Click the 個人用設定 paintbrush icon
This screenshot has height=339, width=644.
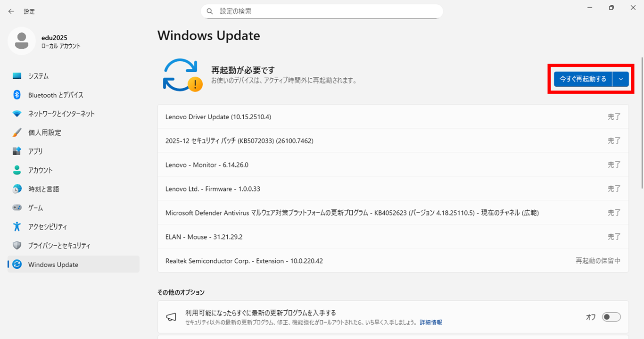click(17, 132)
